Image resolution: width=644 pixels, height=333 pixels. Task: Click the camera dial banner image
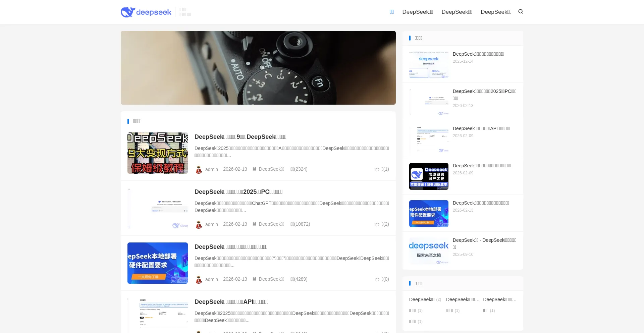(258, 68)
